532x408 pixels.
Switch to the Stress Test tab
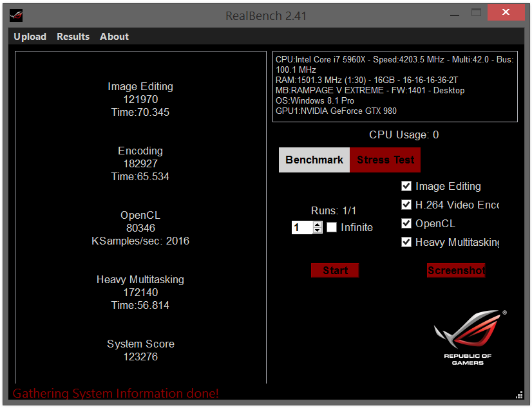tap(385, 160)
